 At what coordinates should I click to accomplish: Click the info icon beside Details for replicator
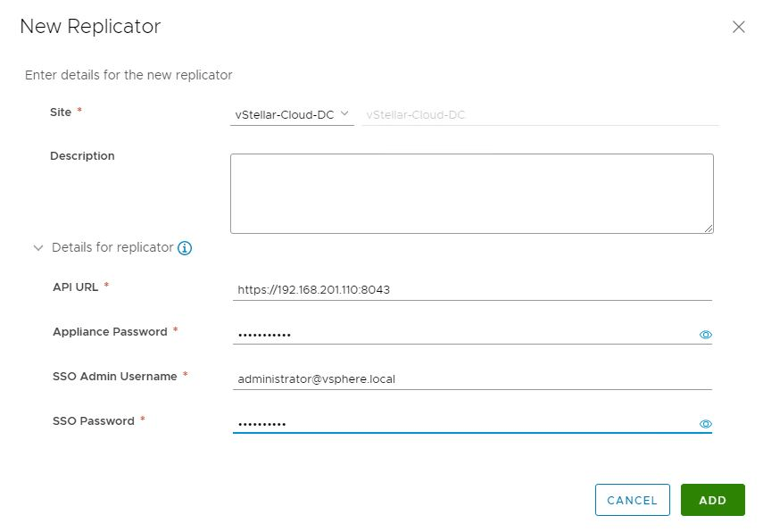click(x=185, y=248)
